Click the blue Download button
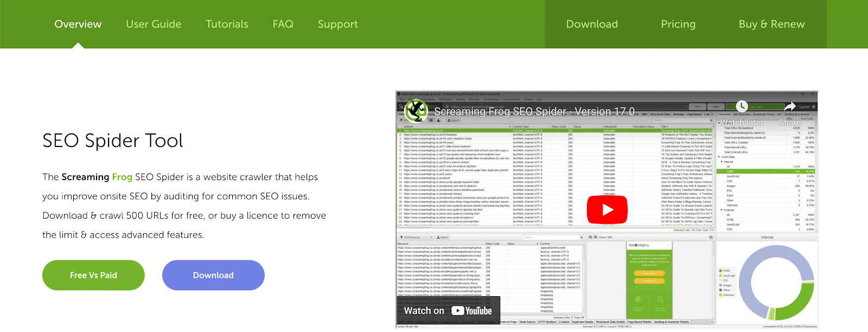The image size is (868, 332). click(213, 275)
